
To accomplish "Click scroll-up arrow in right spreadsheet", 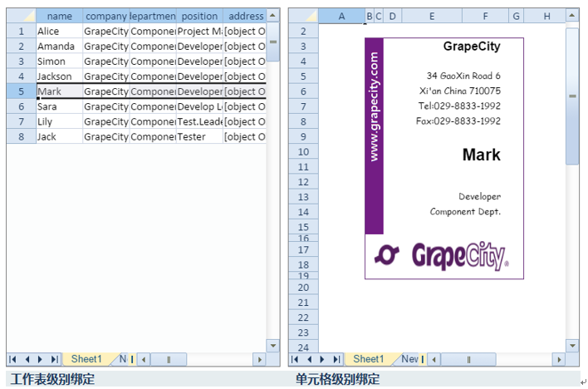I will point(572,16).
